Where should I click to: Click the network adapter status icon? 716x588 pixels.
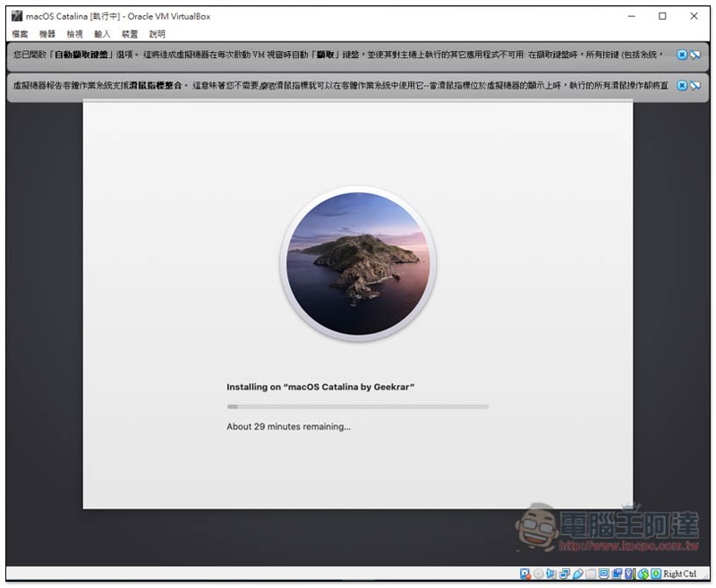pos(565,575)
